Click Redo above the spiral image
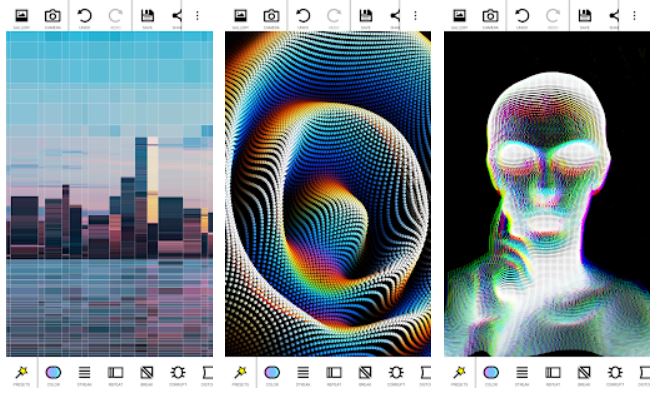Image resolution: width=661 pixels, height=404 pixels. 334,16
